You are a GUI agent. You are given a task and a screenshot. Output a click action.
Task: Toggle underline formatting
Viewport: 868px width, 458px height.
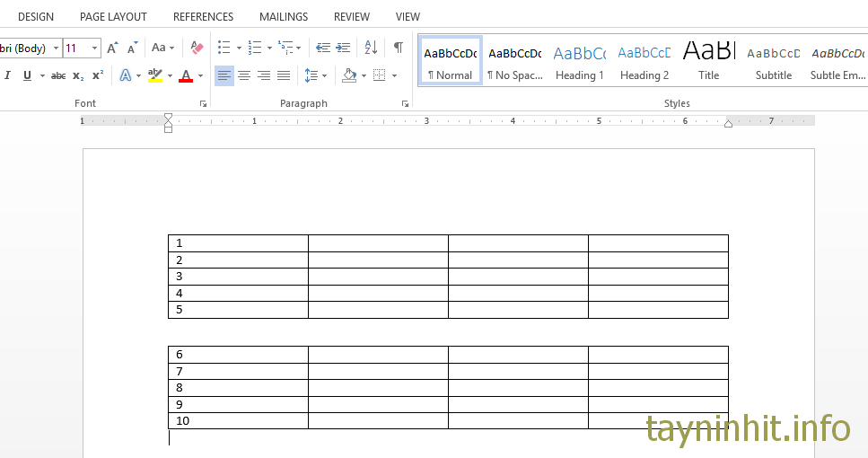coord(28,75)
